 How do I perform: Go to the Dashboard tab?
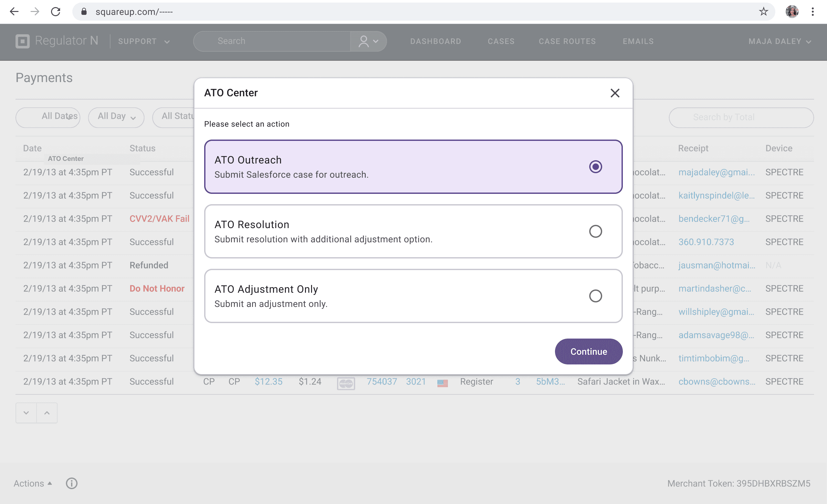coord(435,41)
